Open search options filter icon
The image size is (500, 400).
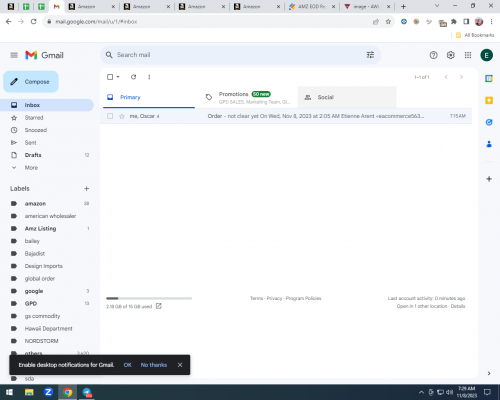pyautogui.click(x=370, y=55)
